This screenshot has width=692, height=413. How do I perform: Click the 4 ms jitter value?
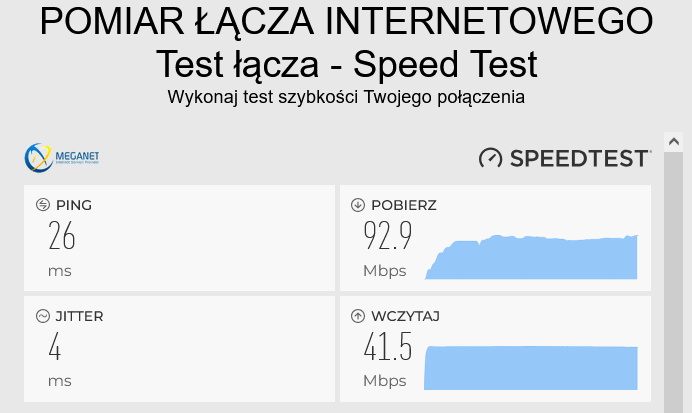pos(55,348)
